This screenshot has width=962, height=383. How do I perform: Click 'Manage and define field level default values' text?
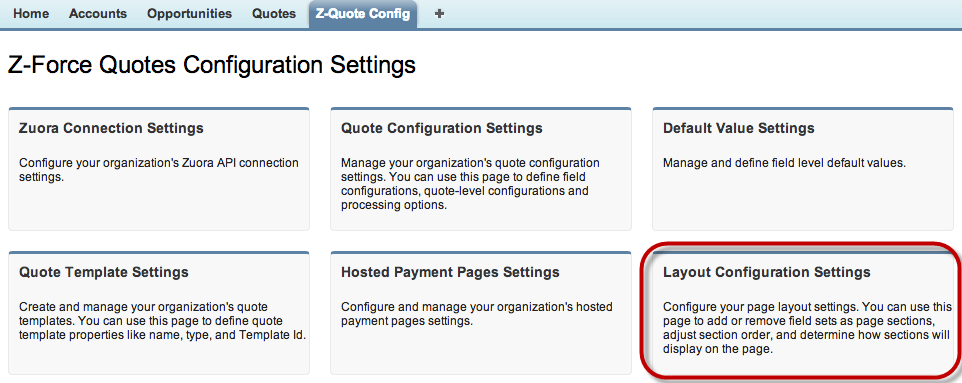click(x=785, y=163)
